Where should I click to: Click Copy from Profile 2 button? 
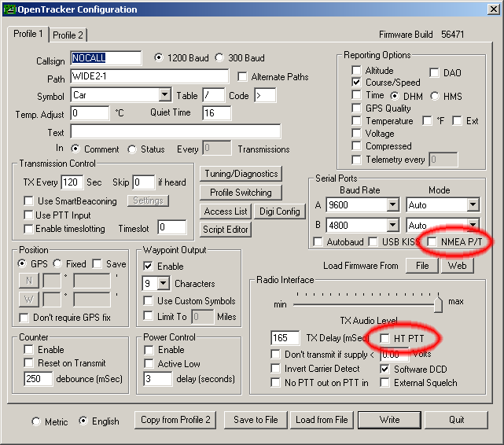175,420
